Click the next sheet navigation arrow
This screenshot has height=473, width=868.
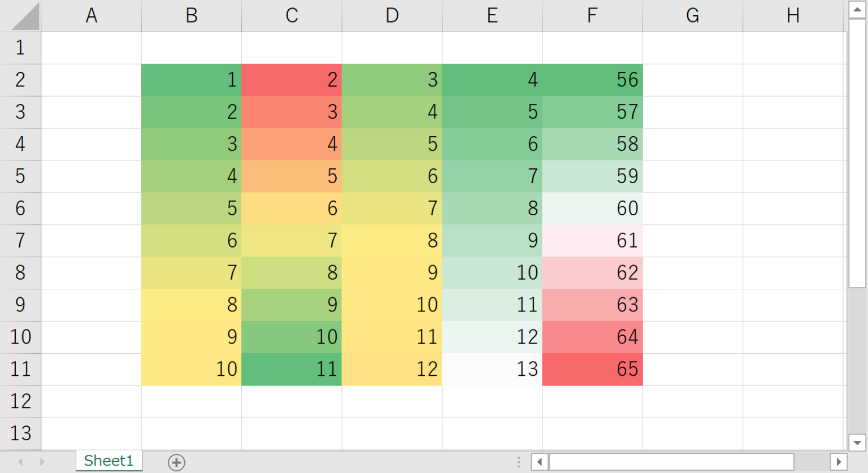coord(42,462)
